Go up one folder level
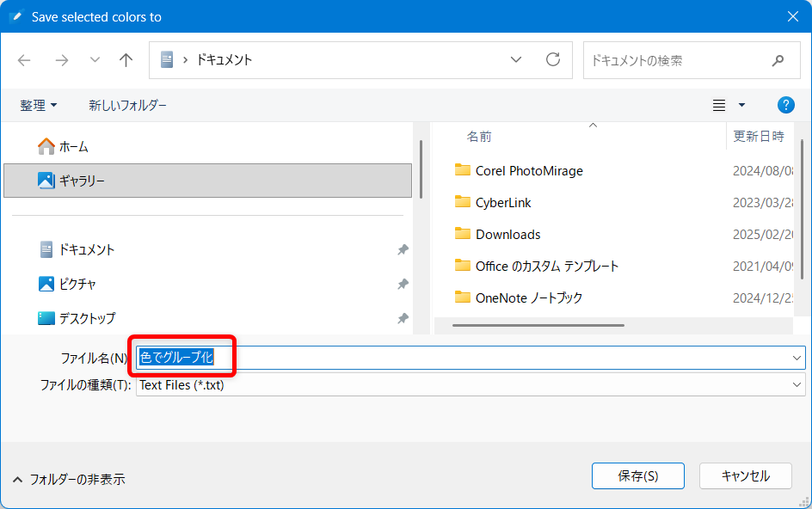Viewport: 812px width, 509px height. (x=126, y=59)
